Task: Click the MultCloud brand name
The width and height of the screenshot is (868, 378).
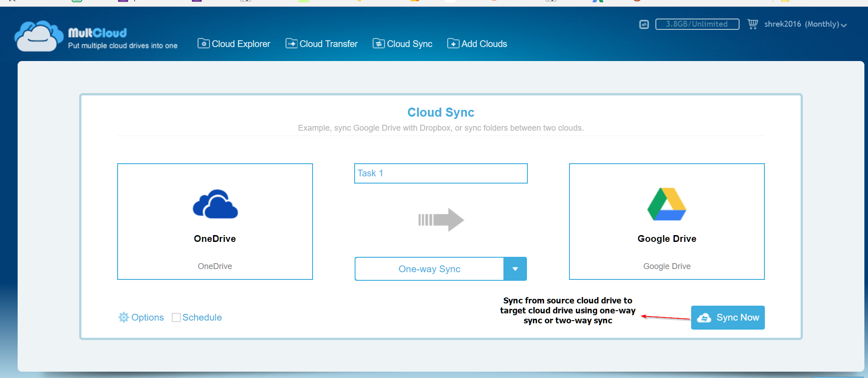Action: coord(97,33)
